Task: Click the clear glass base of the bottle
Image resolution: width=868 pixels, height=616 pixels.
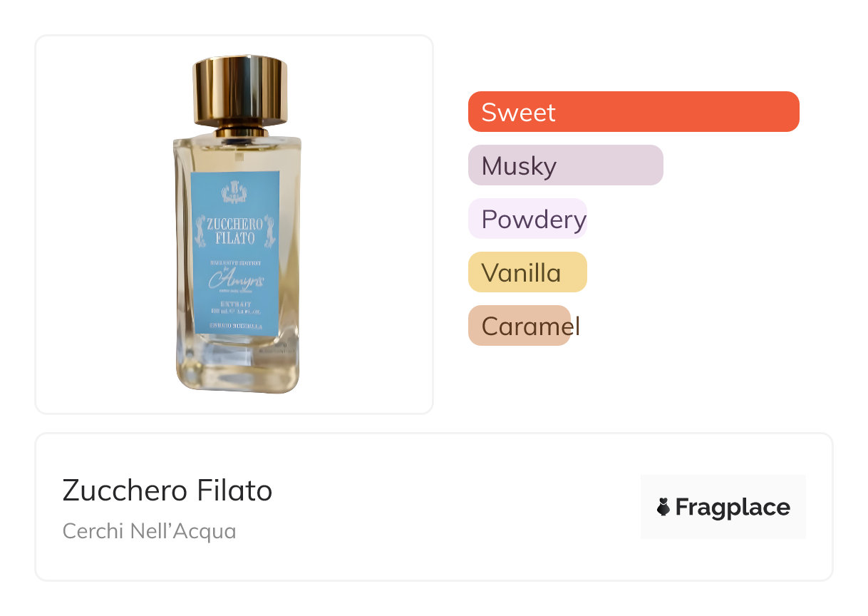Action: click(x=237, y=364)
